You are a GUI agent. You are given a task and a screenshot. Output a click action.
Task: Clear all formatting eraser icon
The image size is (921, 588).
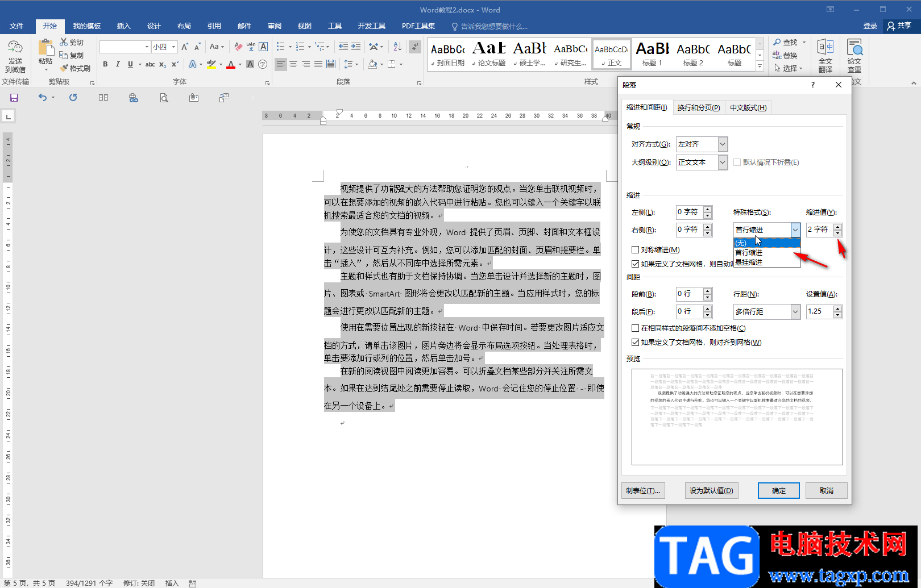click(x=238, y=47)
